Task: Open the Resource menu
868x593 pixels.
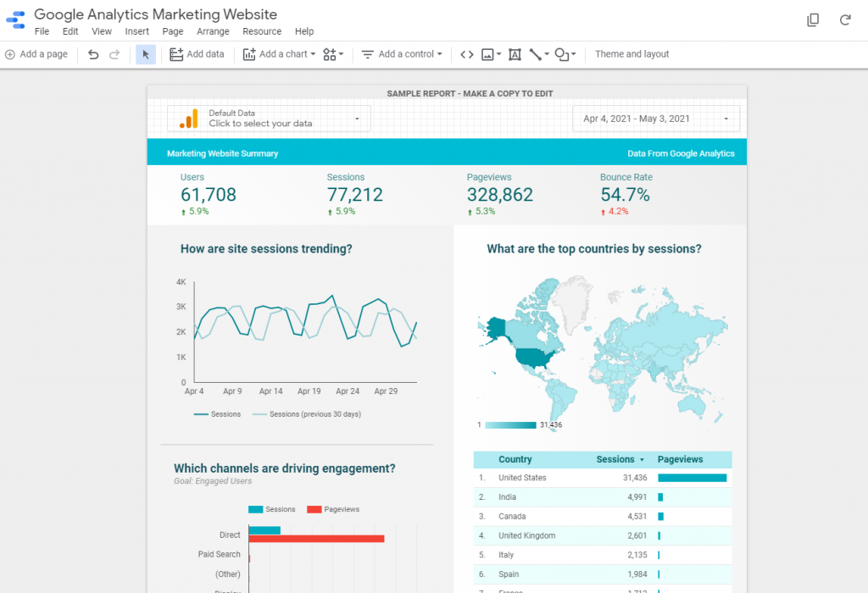Action: click(262, 31)
